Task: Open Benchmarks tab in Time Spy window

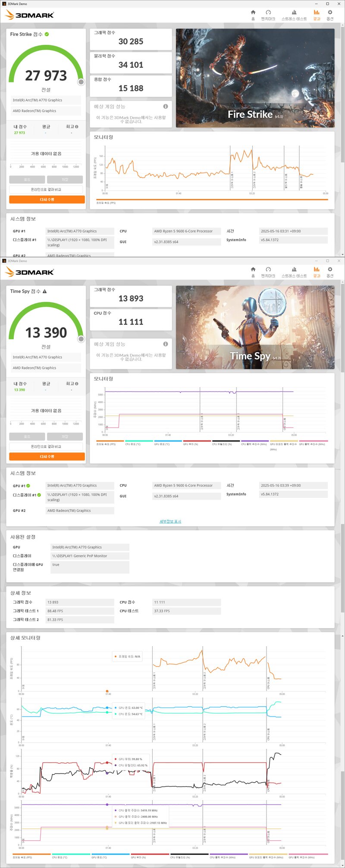Action: point(268,272)
